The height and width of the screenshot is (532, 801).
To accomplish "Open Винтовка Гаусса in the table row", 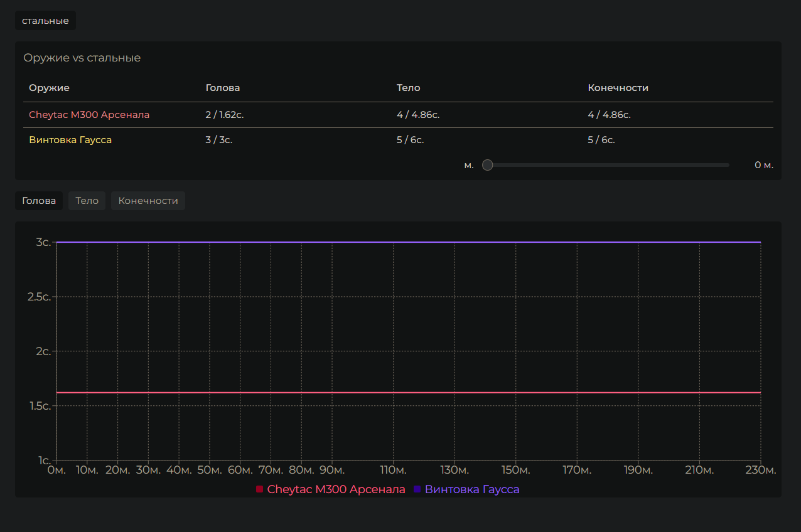I will pos(70,140).
